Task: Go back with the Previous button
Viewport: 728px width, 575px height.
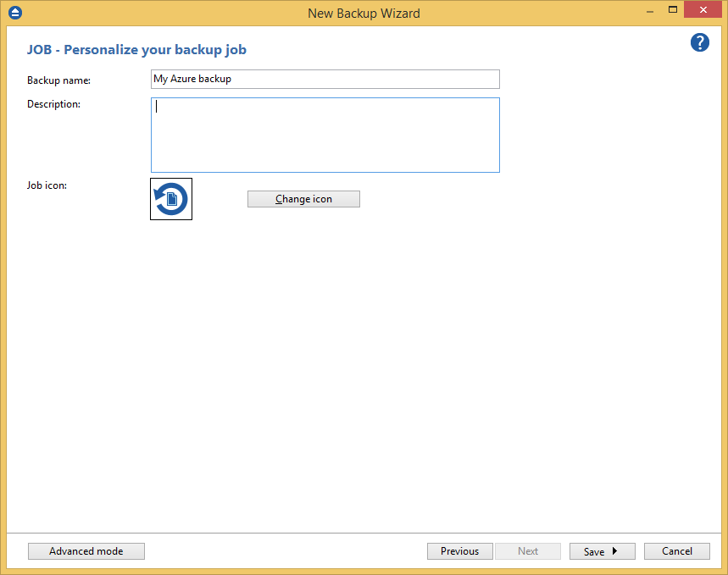Action: click(459, 550)
